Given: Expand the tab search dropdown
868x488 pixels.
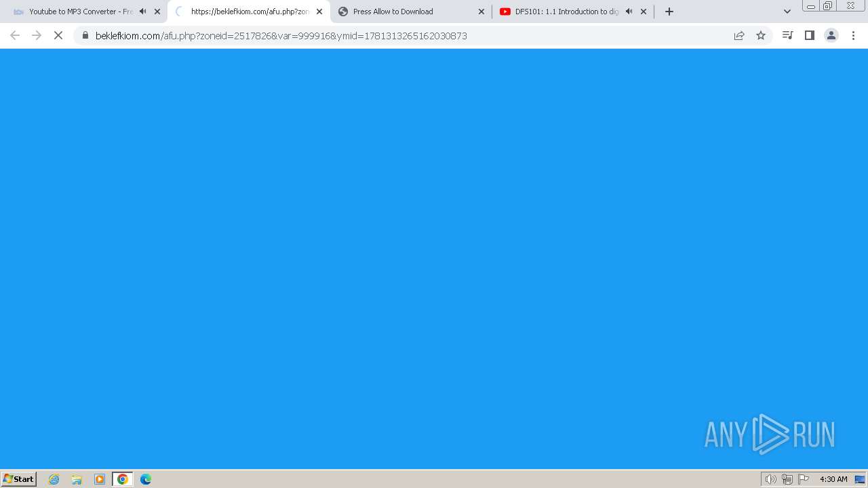Looking at the screenshot, I should point(787,12).
